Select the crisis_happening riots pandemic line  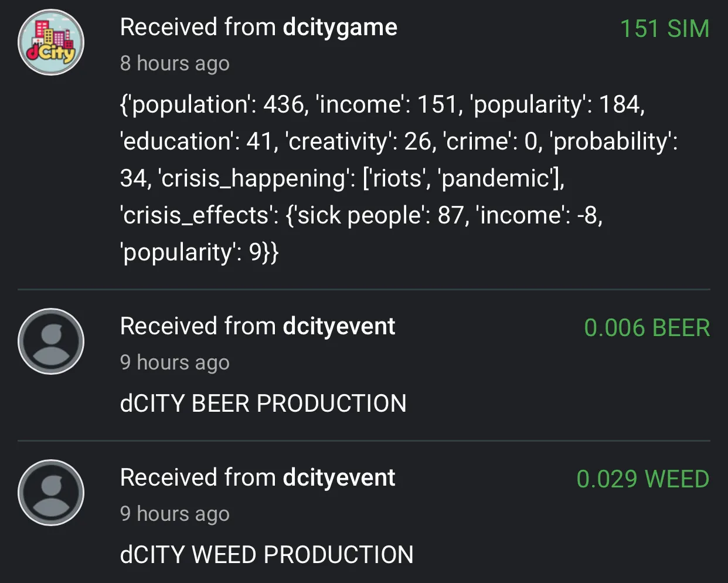342,178
